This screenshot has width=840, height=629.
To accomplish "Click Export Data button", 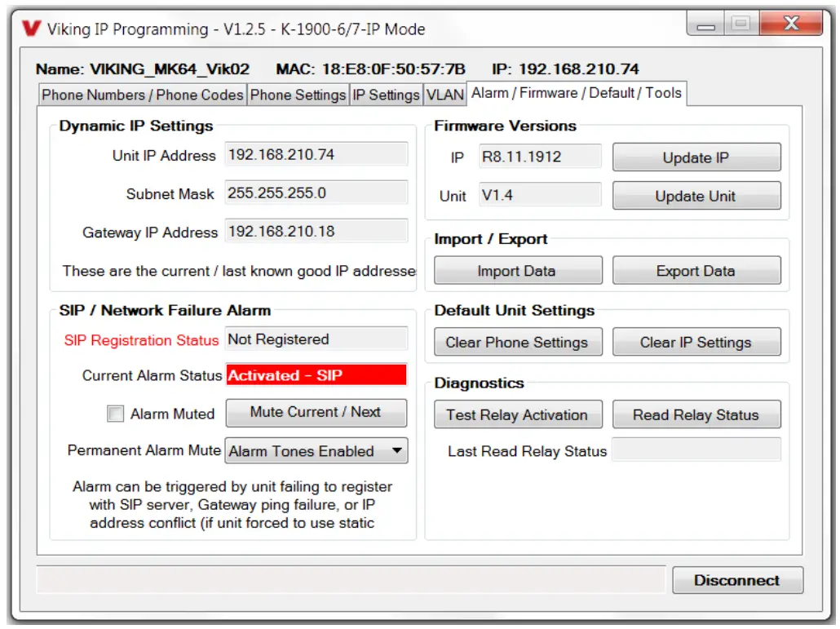I will pos(696,270).
